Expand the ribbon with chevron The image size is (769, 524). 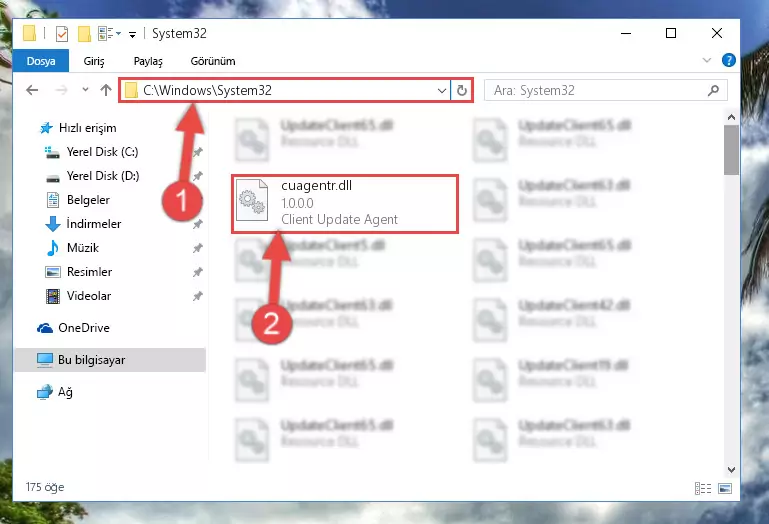pyautogui.click(x=707, y=60)
